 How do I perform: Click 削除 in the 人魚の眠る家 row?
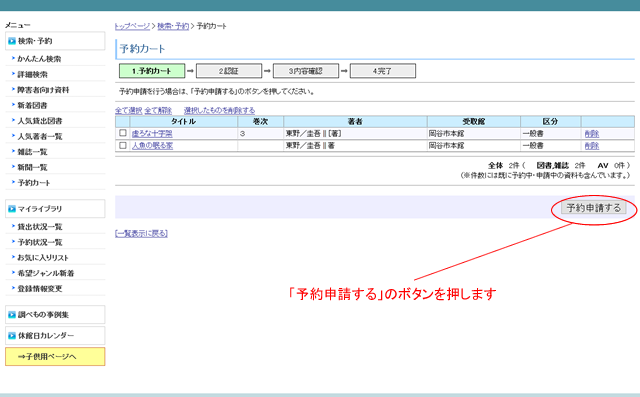[x=592, y=146]
